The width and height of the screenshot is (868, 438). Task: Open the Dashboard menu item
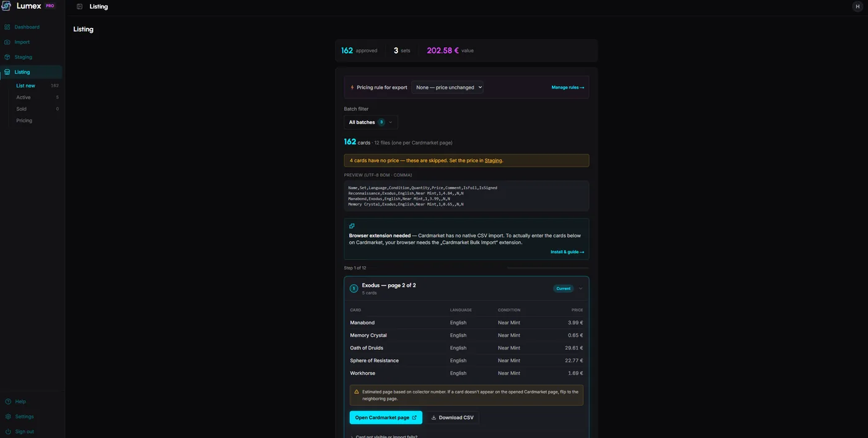tap(32, 27)
